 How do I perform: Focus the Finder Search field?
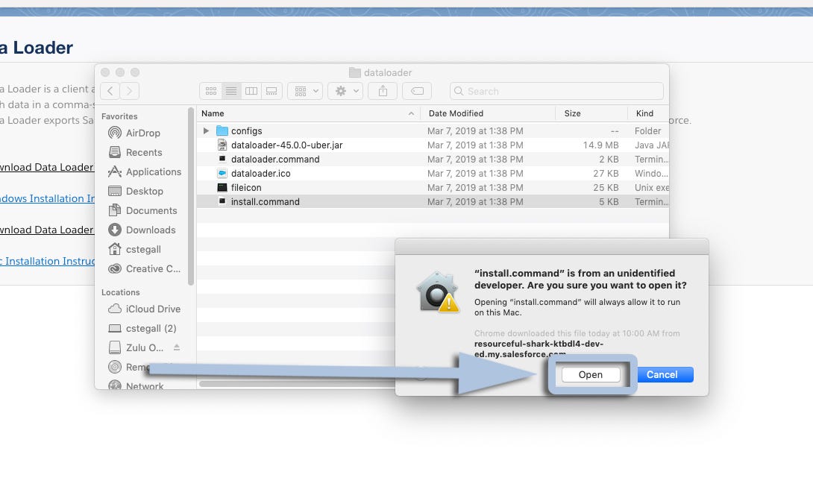[x=557, y=91]
